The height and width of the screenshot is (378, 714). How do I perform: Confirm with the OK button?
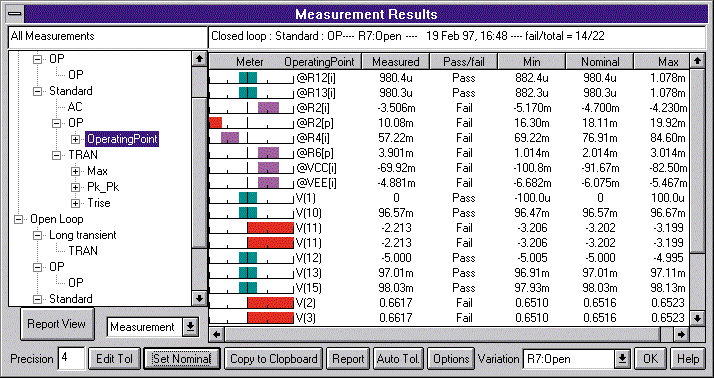[x=650, y=359]
